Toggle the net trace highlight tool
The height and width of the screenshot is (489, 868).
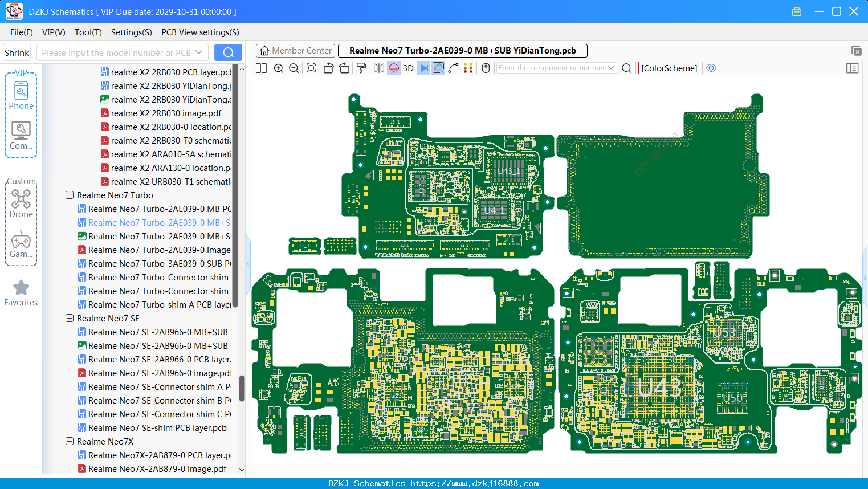tap(438, 68)
